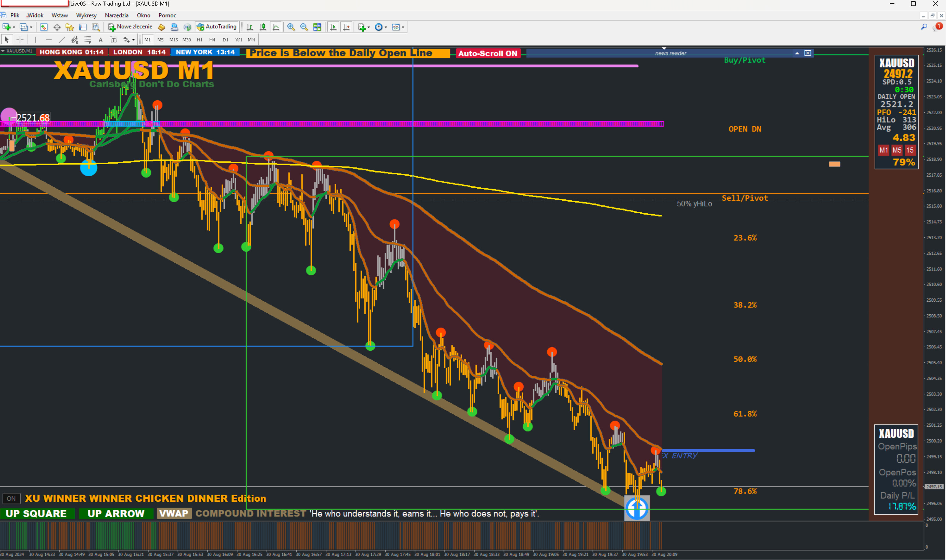Toggle the AutoTrading button
Screen dimensions: 946x560
(x=217, y=27)
